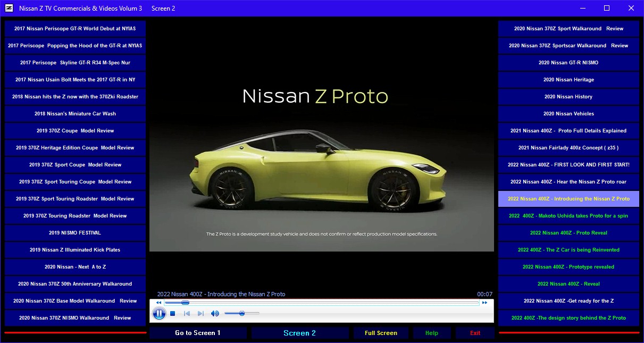Play 2019 370Z Heritage Edition Coupe review
The height and width of the screenshot is (343, 644).
tap(75, 148)
